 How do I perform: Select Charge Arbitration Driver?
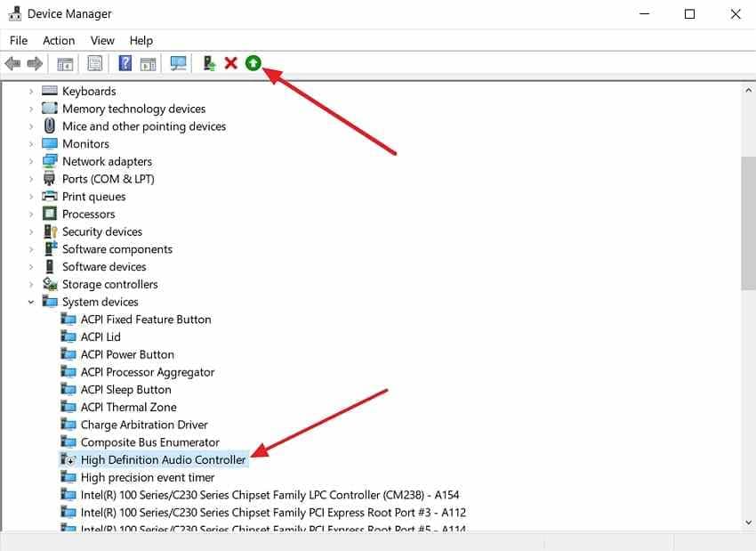coord(144,425)
